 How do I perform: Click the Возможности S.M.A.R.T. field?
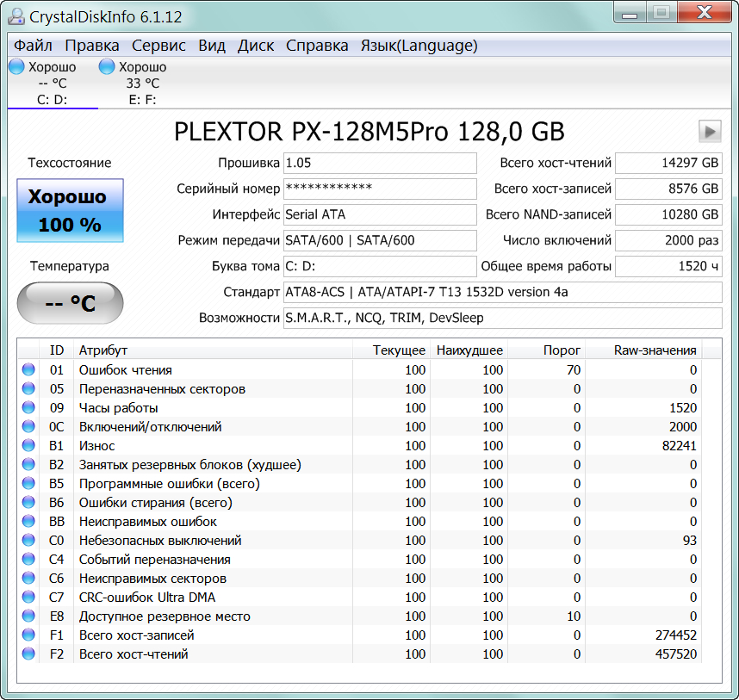[x=503, y=319]
